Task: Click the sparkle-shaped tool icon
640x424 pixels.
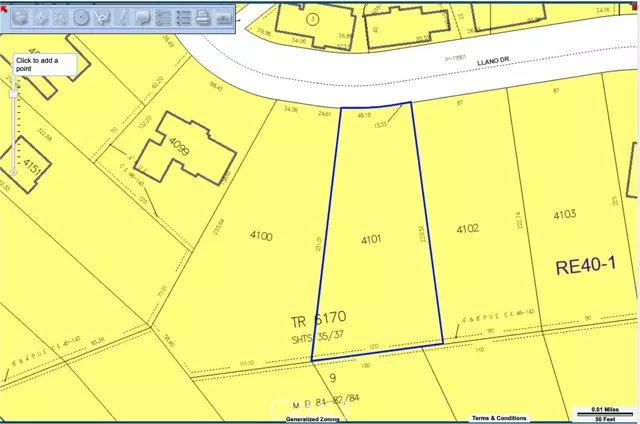Action: coord(60,18)
